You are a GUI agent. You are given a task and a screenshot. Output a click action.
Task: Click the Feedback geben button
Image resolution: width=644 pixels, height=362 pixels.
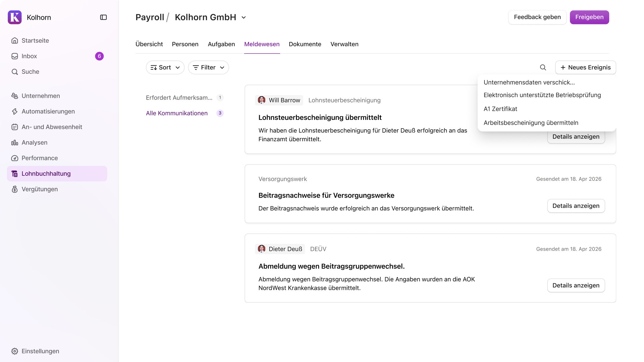click(537, 17)
